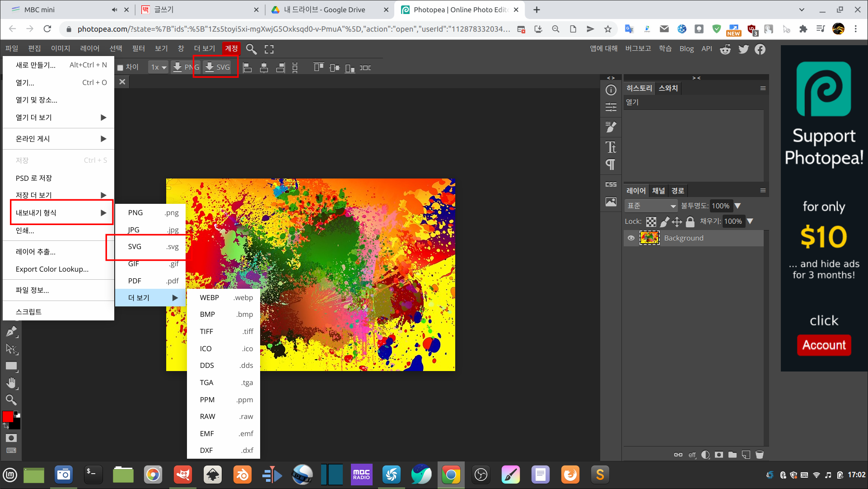The width and height of the screenshot is (868, 489).
Task: Open the 1x scale dropdown
Action: click(x=159, y=67)
